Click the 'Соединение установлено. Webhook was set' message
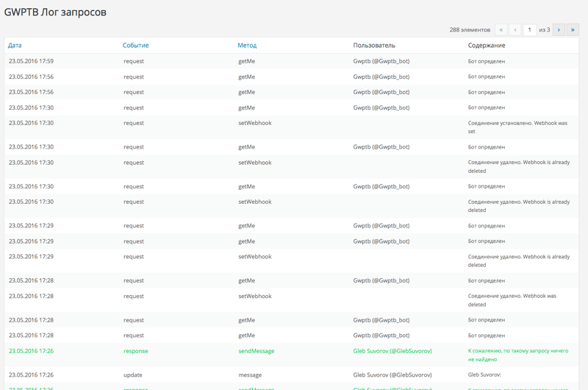The height and width of the screenshot is (390, 588). pos(517,127)
